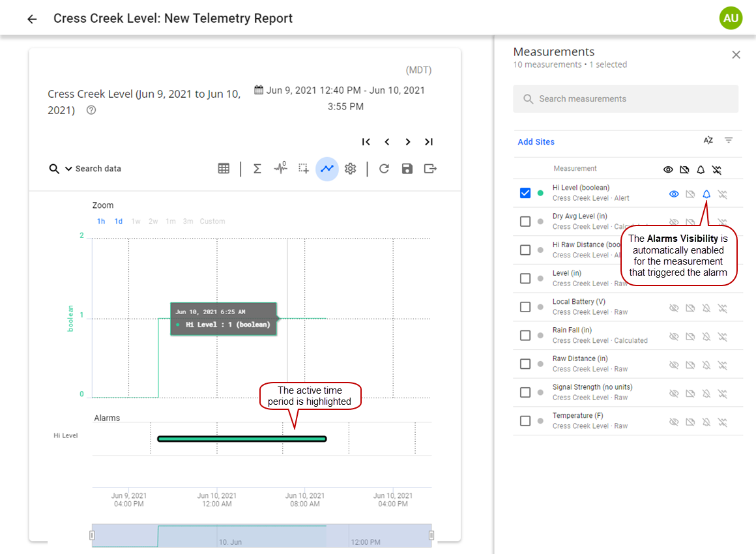This screenshot has height=554, width=756.
Task: Open chart settings gear icon
Action: pyautogui.click(x=351, y=169)
